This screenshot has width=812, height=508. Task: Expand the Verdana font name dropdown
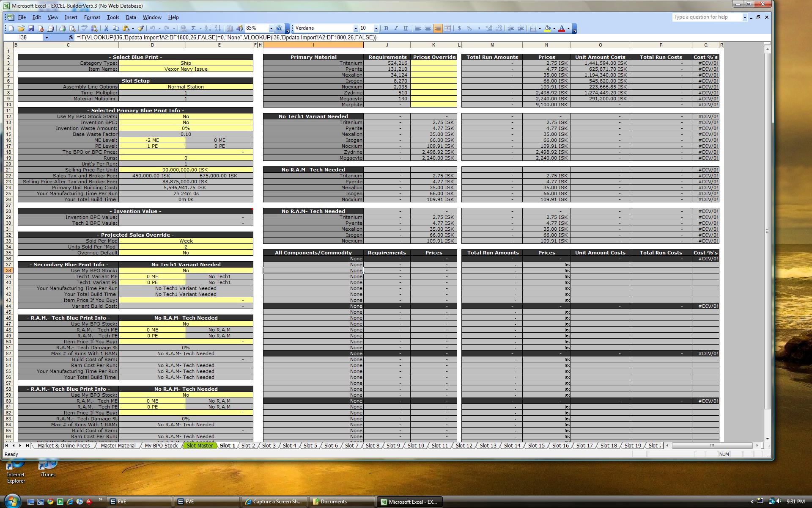coord(356,28)
